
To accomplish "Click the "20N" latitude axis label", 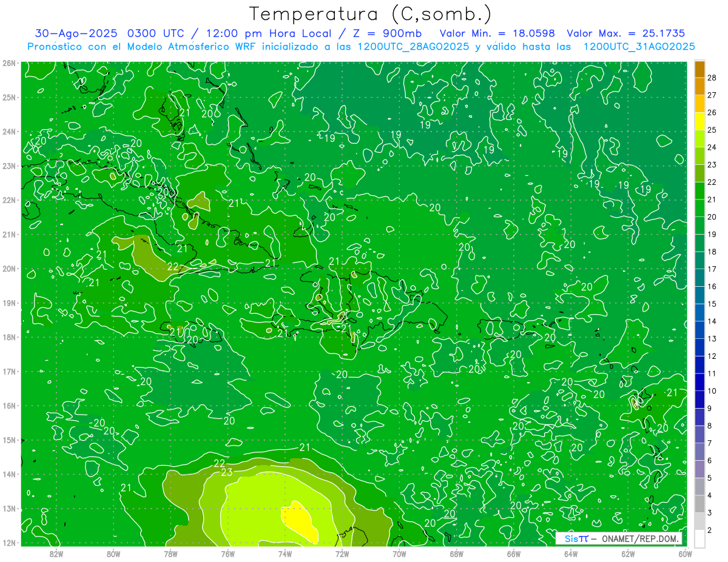I will pyautogui.click(x=9, y=269).
